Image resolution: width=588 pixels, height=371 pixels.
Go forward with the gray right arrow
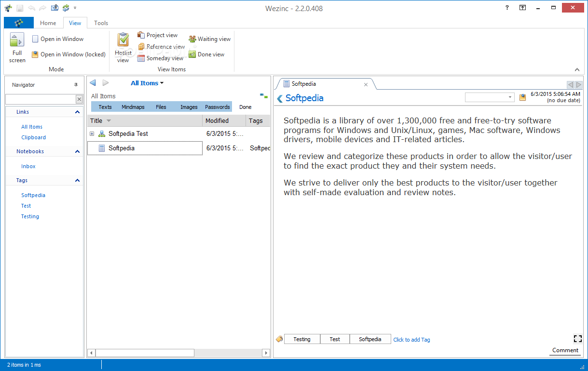106,83
